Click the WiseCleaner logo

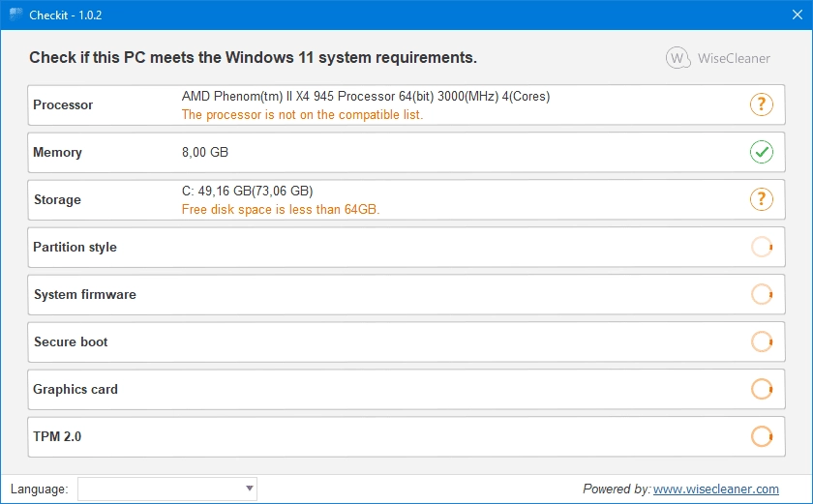pyautogui.click(x=718, y=58)
